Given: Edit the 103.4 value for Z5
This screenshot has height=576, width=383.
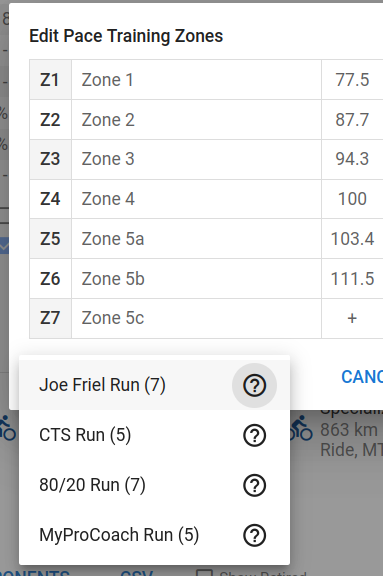Looking at the screenshot, I should pyautogui.click(x=352, y=239).
